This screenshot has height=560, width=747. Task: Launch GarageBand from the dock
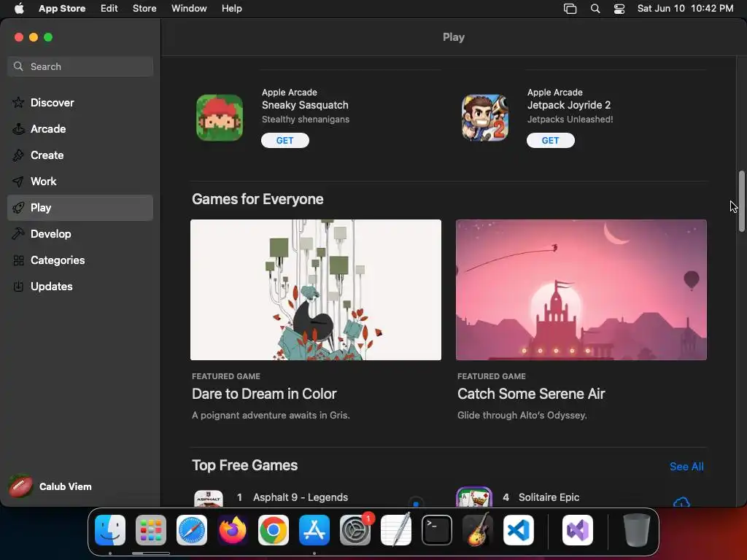478,530
